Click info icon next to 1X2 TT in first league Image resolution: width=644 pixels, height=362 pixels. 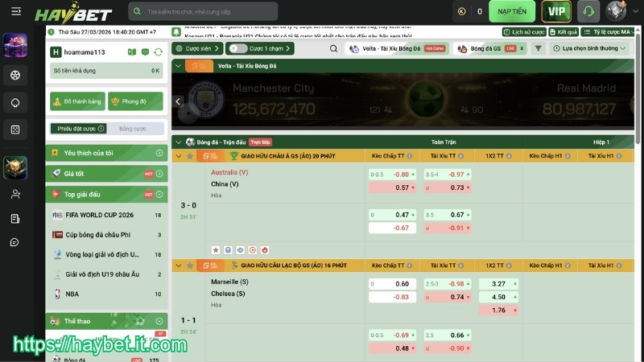(x=509, y=156)
